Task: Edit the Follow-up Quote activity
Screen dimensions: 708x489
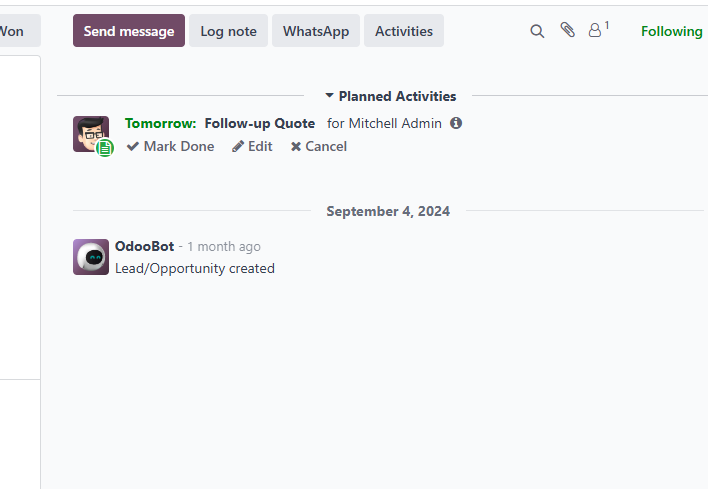Action: (252, 146)
